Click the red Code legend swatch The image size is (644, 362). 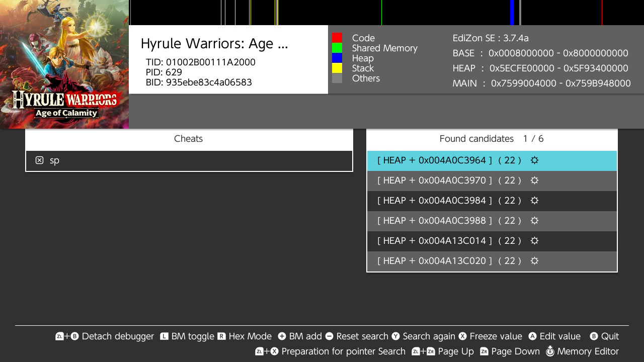[x=337, y=38]
